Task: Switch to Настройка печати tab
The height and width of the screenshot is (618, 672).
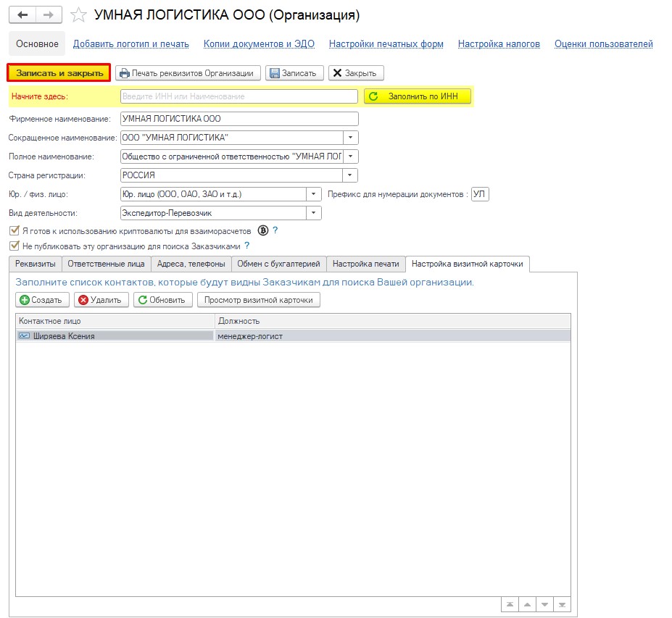Action: point(365,264)
